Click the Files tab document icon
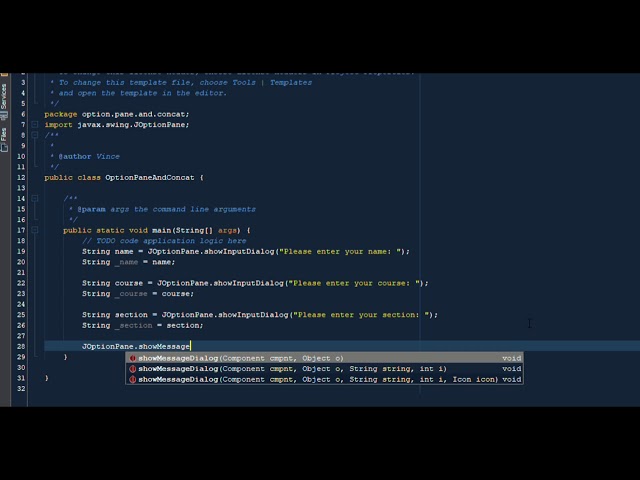Image resolution: width=640 pixels, height=480 pixels. click(x=4, y=148)
